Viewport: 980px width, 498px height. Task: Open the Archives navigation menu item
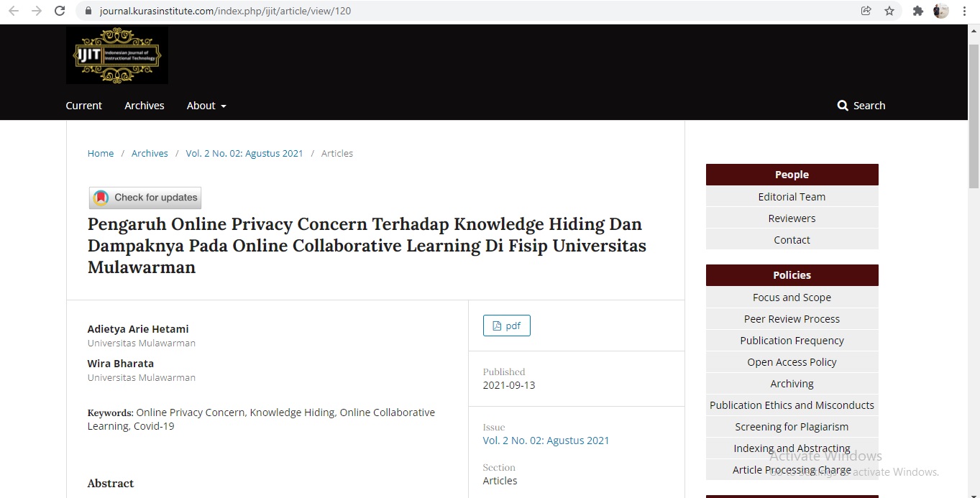coord(145,106)
